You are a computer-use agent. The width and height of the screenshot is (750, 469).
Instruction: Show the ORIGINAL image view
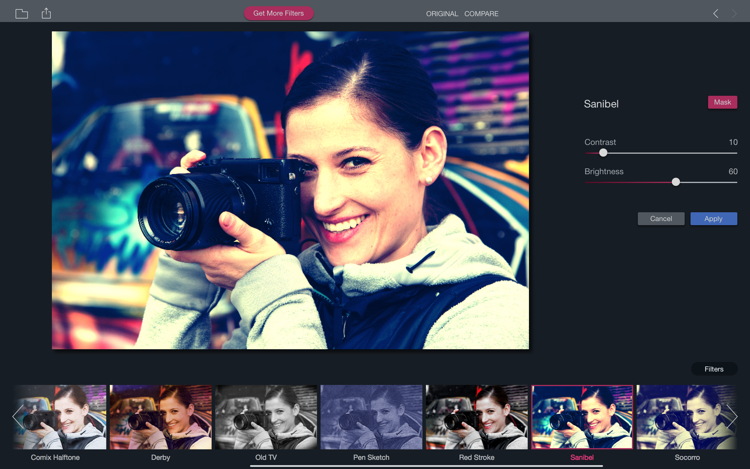coord(441,14)
